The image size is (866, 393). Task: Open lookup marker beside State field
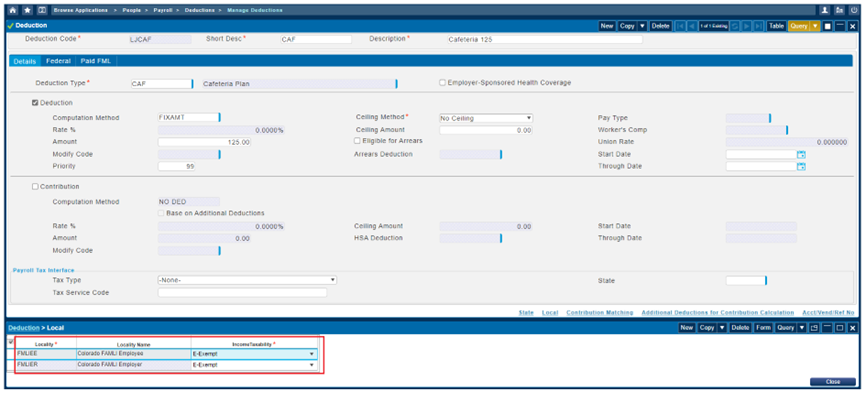click(x=766, y=281)
